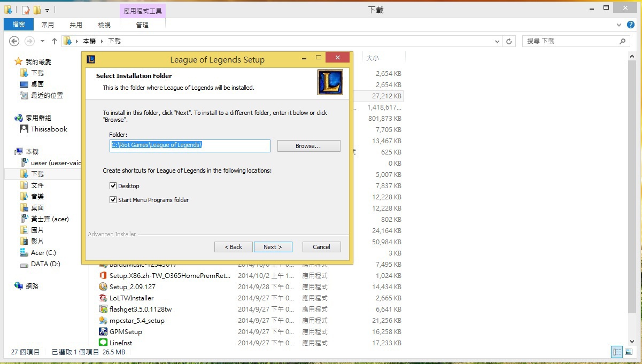This screenshot has height=364, width=642.
Task: Select 文件 in the navigation pane
Action: tap(37, 185)
